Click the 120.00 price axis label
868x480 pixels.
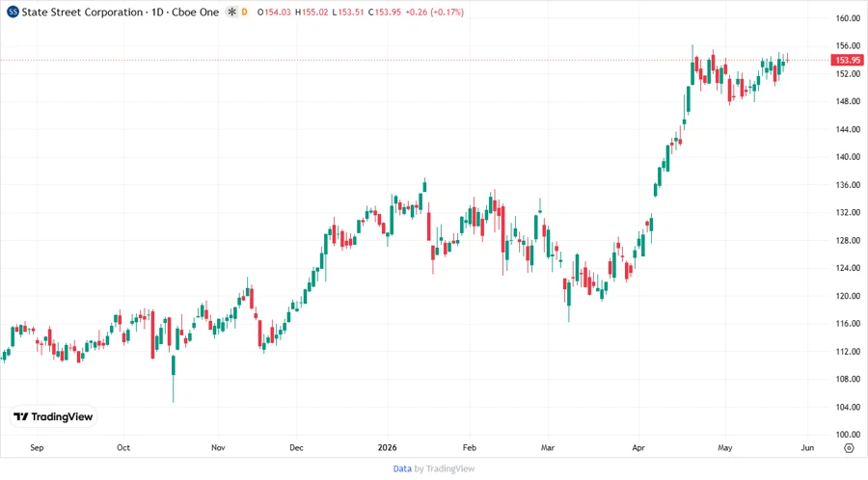(848, 296)
